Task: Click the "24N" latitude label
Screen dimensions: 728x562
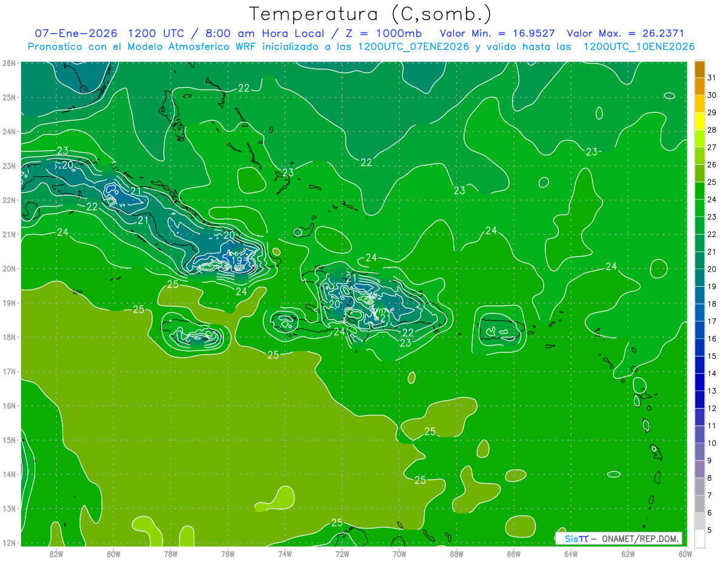Action: (9, 132)
